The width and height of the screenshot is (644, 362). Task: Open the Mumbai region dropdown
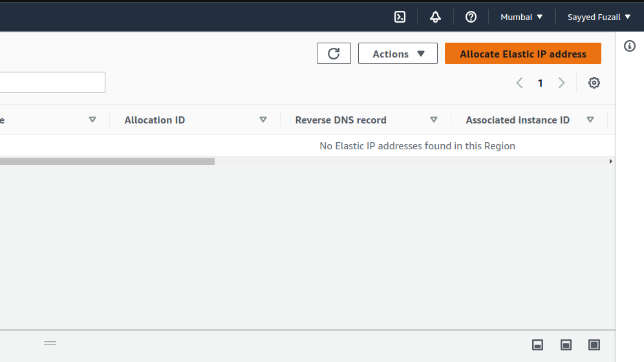[x=521, y=17]
